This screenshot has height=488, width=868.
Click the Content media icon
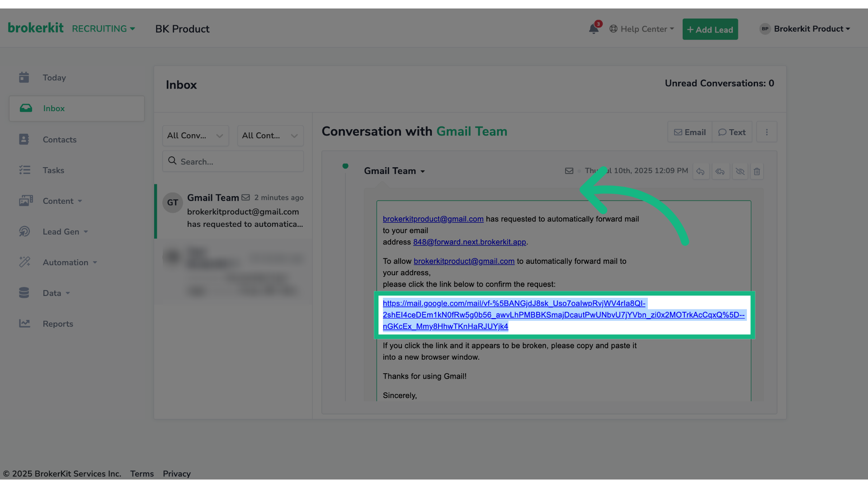(x=26, y=201)
